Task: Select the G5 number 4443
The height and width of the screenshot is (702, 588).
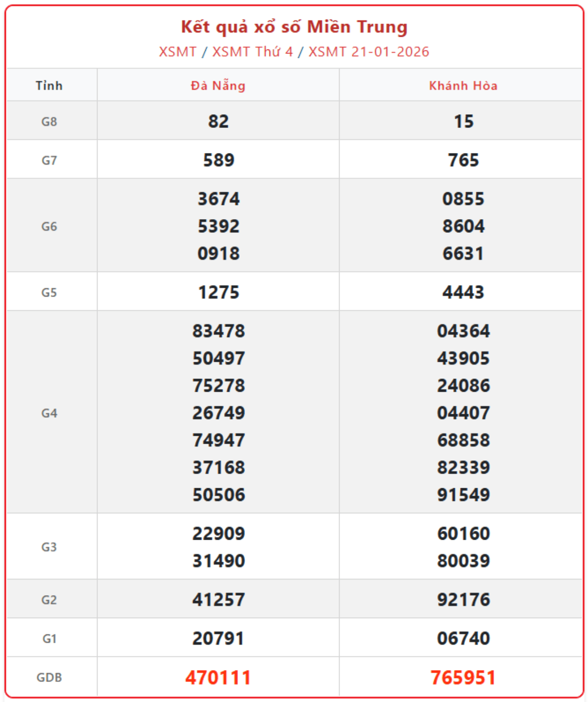Action: click(x=463, y=292)
